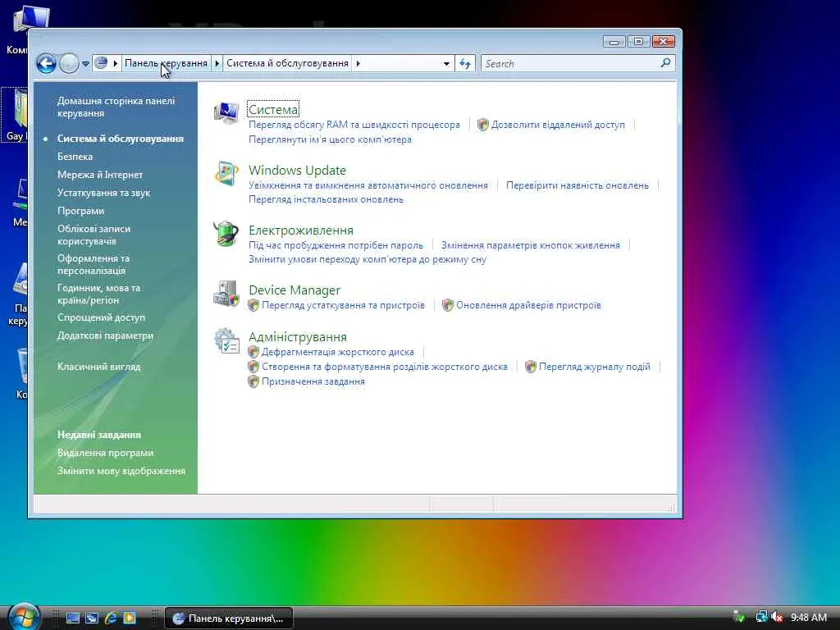Open the Електроживлення heading link
840x630 pixels.
pyautogui.click(x=301, y=231)
